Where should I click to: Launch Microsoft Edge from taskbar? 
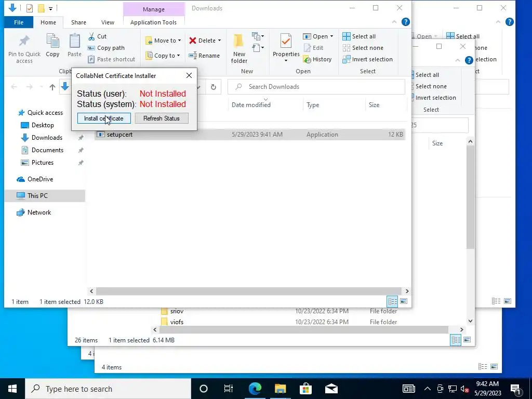click(x=255, y=389)
